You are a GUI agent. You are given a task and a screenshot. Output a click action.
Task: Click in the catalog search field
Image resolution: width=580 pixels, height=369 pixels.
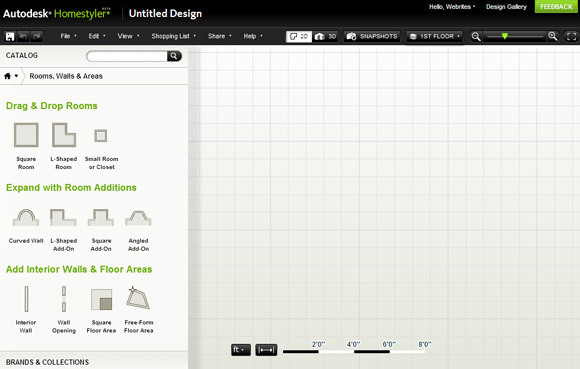[127, 56]
